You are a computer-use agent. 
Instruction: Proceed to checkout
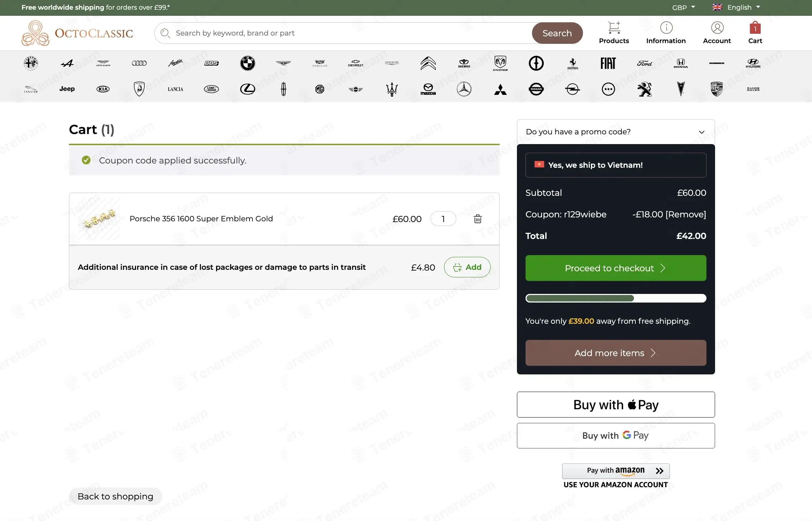[x=616, y=268]
